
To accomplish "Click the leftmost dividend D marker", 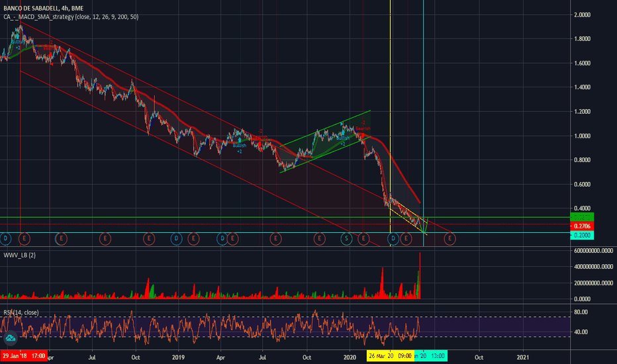I will [x=5, y=238].
